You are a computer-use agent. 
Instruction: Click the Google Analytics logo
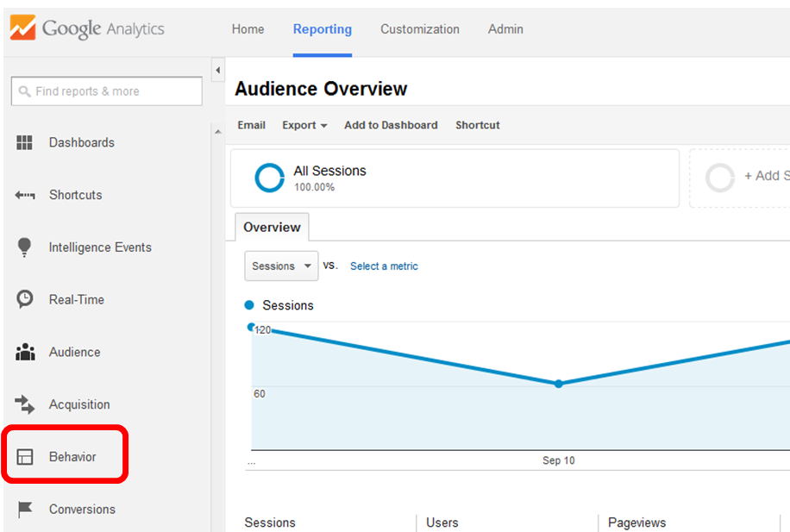point(87,28)
